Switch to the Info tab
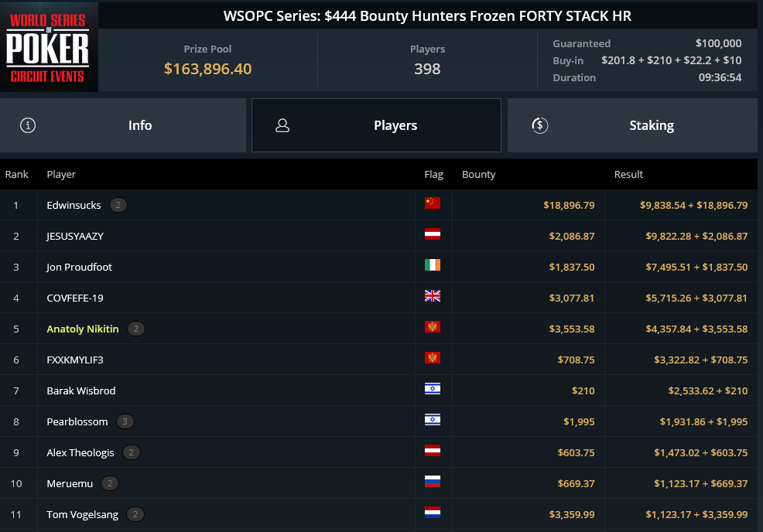 (123, 125)
